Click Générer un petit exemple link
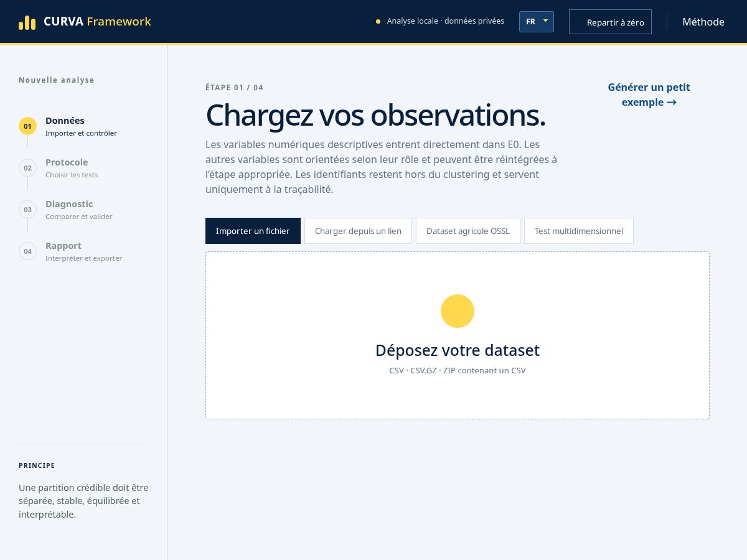 tap(649, 95)
